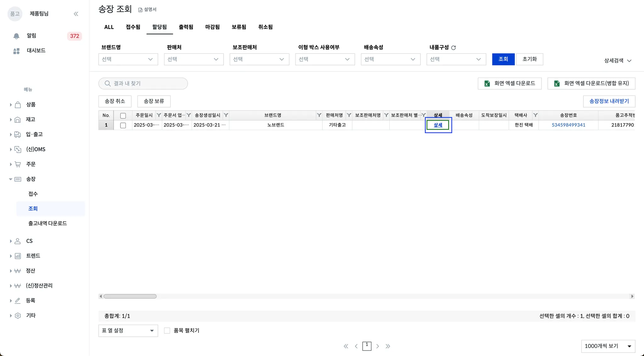Click filter icon on 브랜드명 column

click(x=319, y=115)
